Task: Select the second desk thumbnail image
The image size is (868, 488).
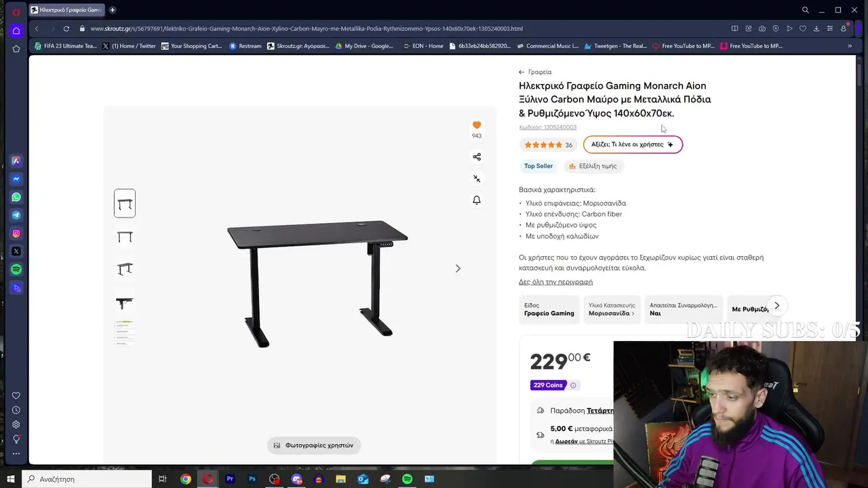Action: pyautogui.click(x=125, y=237)
